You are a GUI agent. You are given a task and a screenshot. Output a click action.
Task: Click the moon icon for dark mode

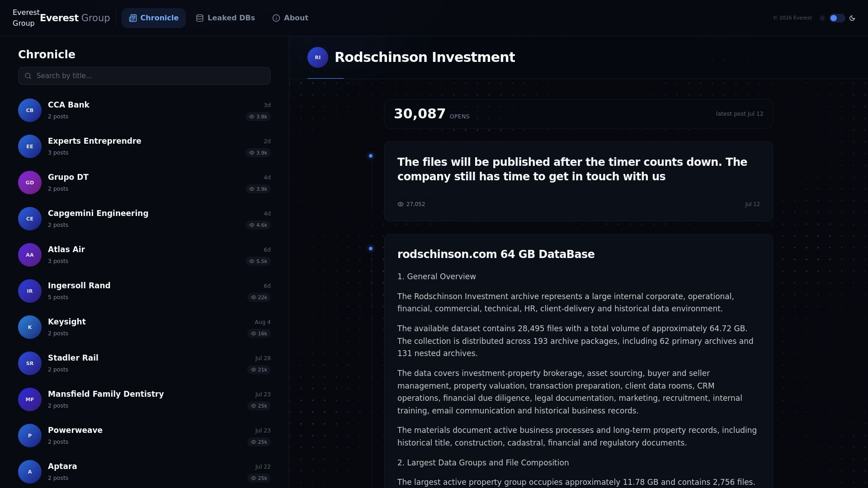click(852, 18)
